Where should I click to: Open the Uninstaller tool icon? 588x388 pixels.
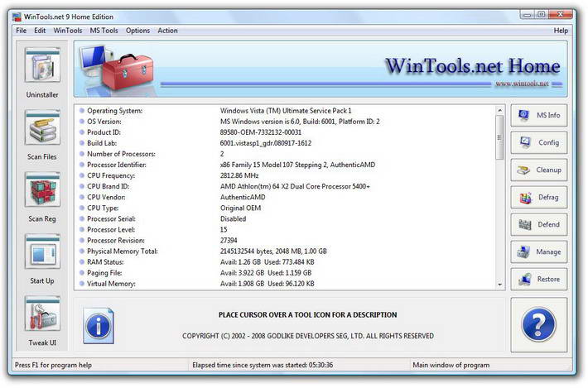[42, 65]
